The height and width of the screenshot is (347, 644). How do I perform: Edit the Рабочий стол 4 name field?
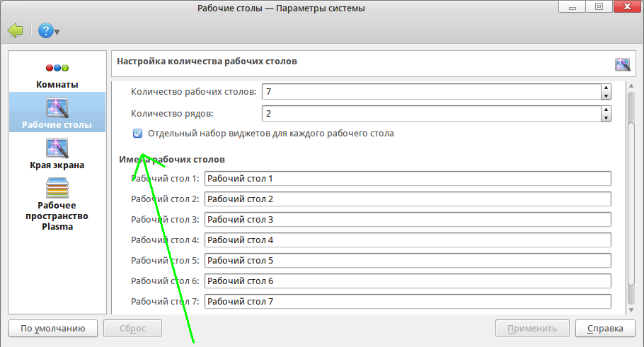click(408, 240)
